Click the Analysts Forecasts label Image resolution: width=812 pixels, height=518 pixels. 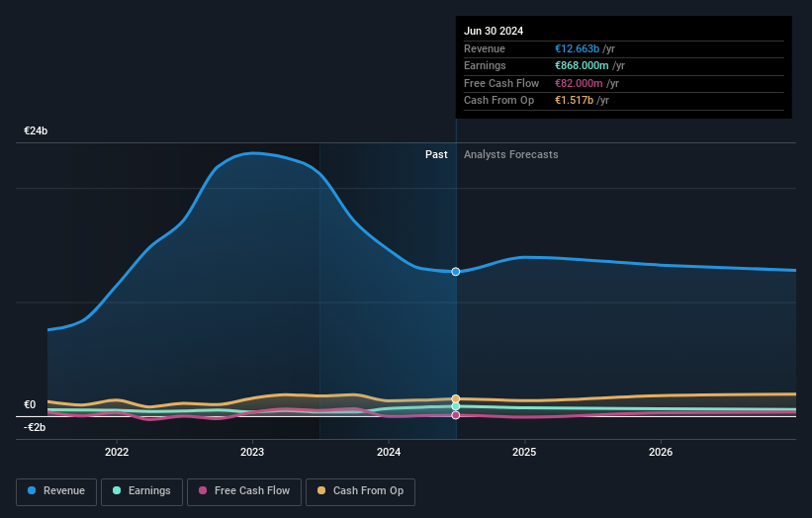pyautogui.click(x=511, y=154)
